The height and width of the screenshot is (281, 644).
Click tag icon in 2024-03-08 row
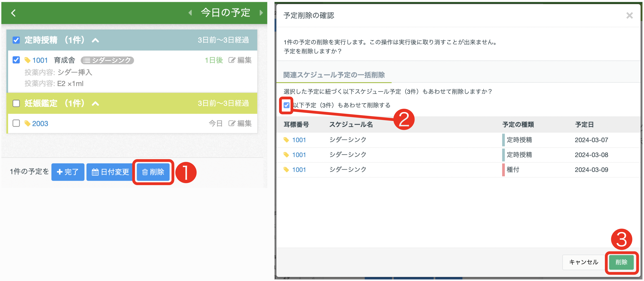(286, 155)
